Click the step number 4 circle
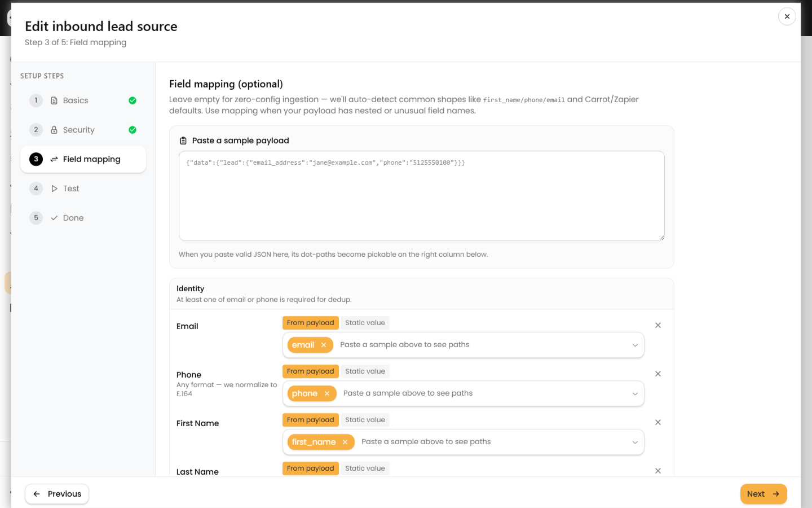The height and width of the screenshot is (508, 812). click(x=36, y=189)
